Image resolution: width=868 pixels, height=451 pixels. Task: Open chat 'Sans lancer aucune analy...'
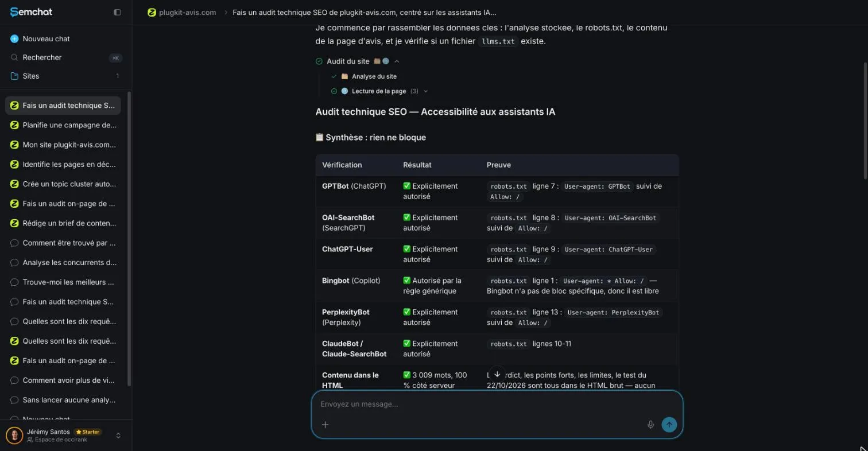63,400
